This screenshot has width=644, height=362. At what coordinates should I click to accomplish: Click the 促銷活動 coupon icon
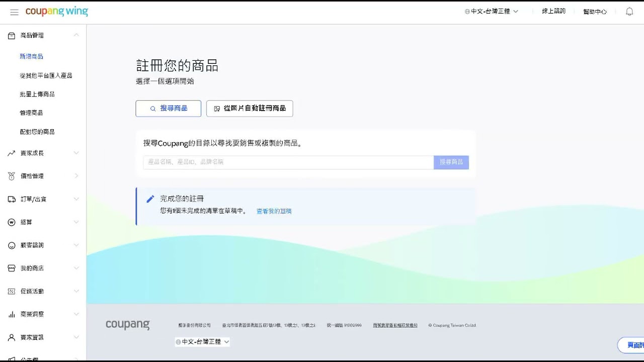(x=12, y=291)
